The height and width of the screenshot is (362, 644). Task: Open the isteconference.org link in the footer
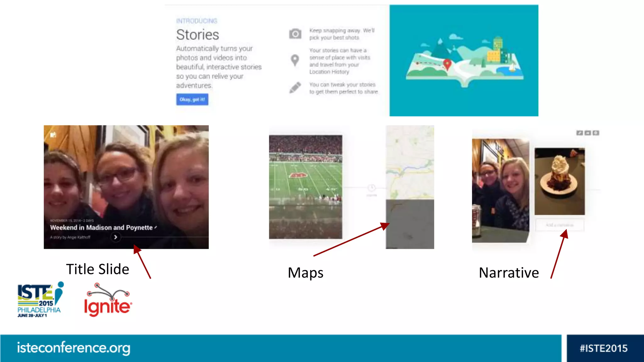point(74,348)
